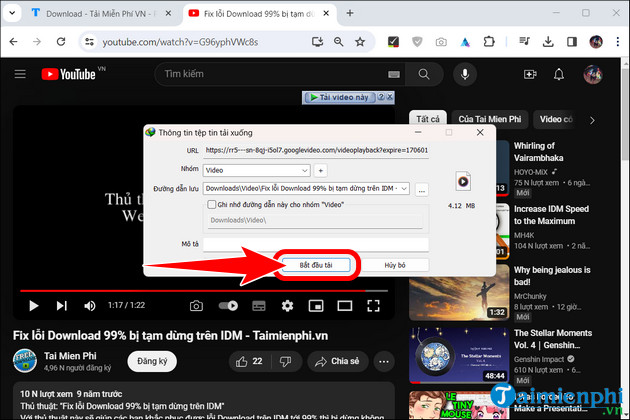Reload the YouTube page
The width and height of the screenshot is (630, 420).
point(61,42)
